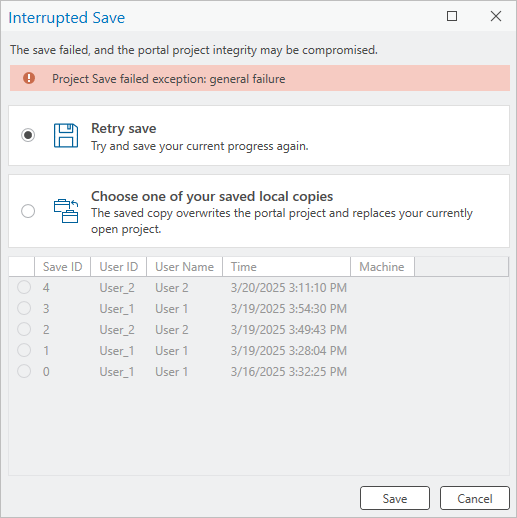Click the saved local copies briefcase icon
Image resolution: width=517 pixels, height=518 pixels.
coord(66,211)
